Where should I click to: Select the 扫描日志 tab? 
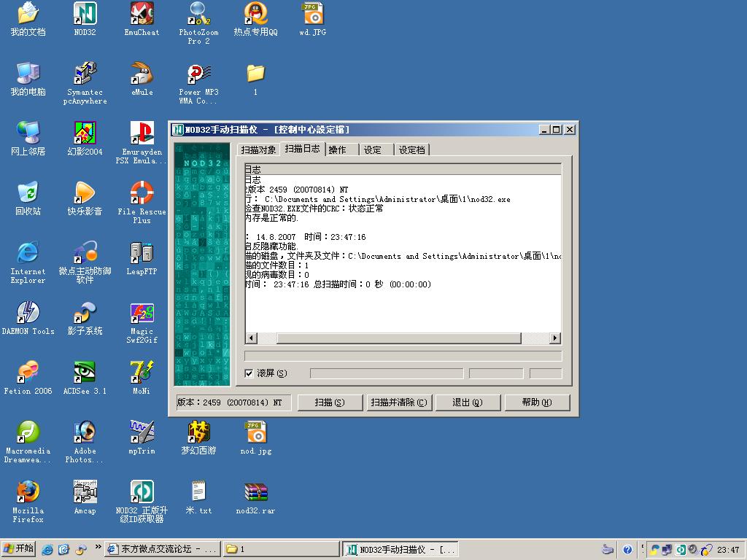[x=302, y=149]
